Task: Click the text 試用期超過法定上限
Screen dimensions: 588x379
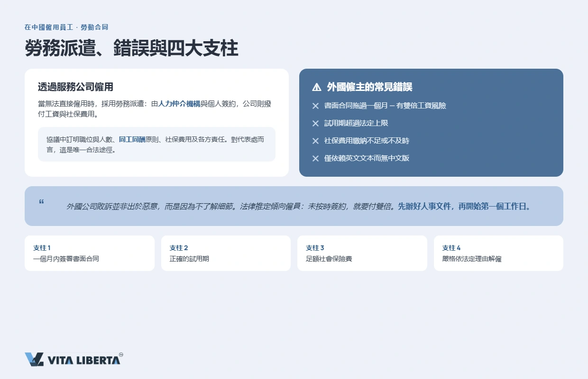Action: [x=356, y=123]
